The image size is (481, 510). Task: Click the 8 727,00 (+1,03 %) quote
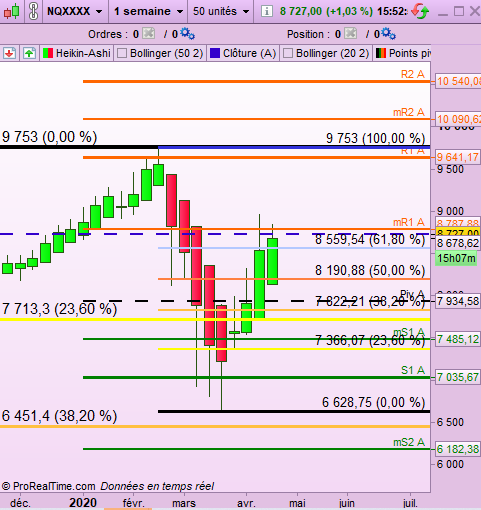click(326, 11)
